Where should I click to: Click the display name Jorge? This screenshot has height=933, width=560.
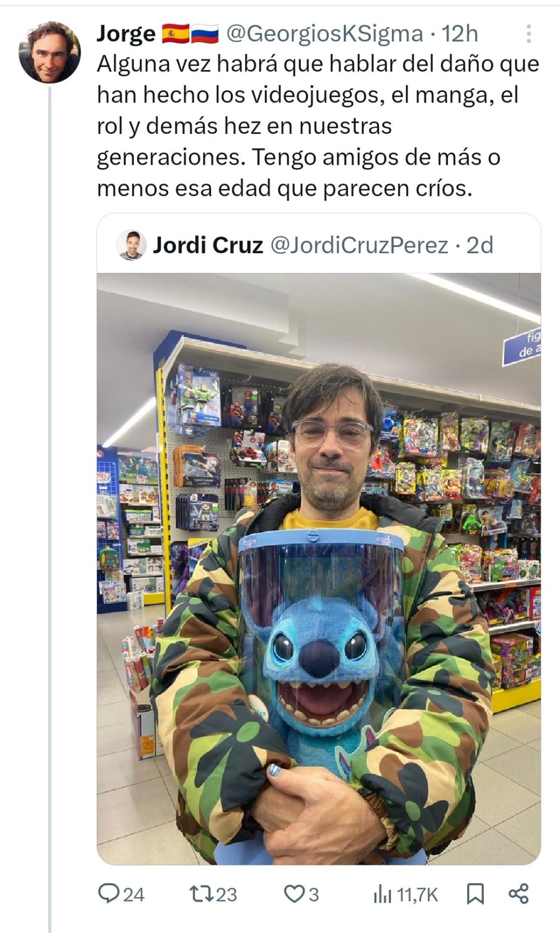(126, 34)
